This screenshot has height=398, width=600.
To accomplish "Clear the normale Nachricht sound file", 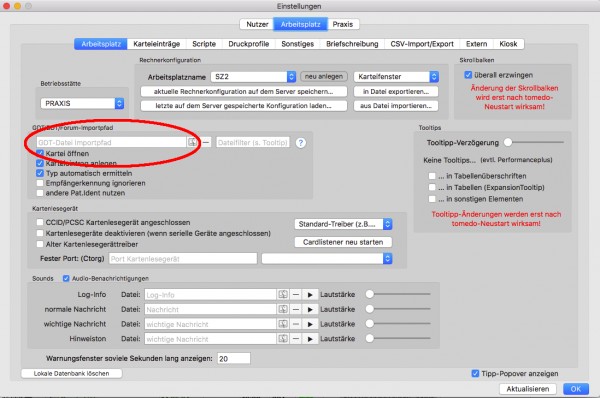I will 296,309.
